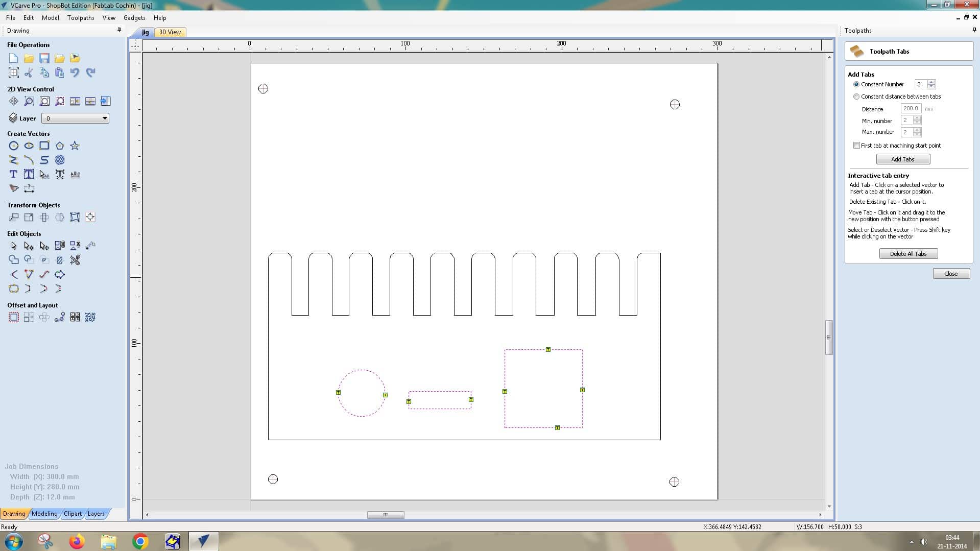
Task: Open Firefox from the taskbar
Action: tap(77, 541)
